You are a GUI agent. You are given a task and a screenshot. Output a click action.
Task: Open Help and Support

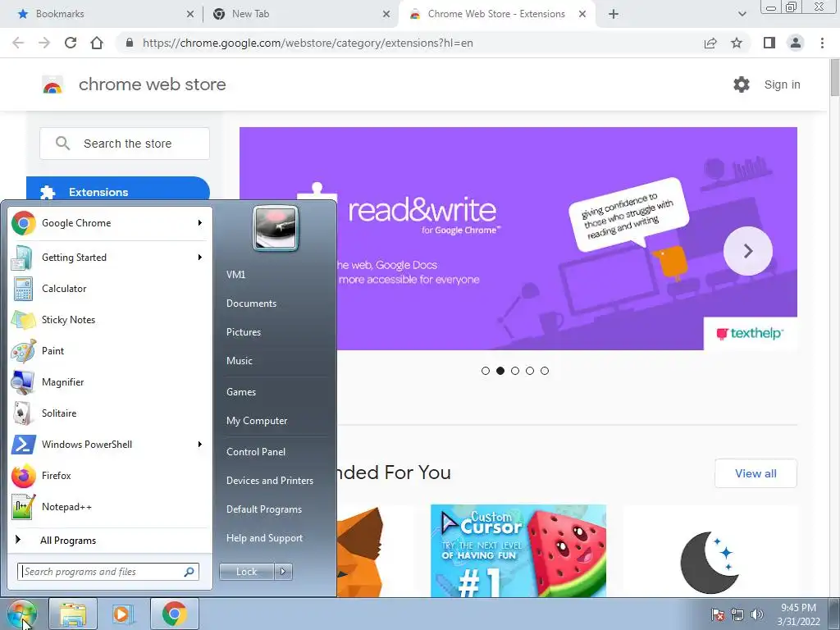(x=264, y=538)
